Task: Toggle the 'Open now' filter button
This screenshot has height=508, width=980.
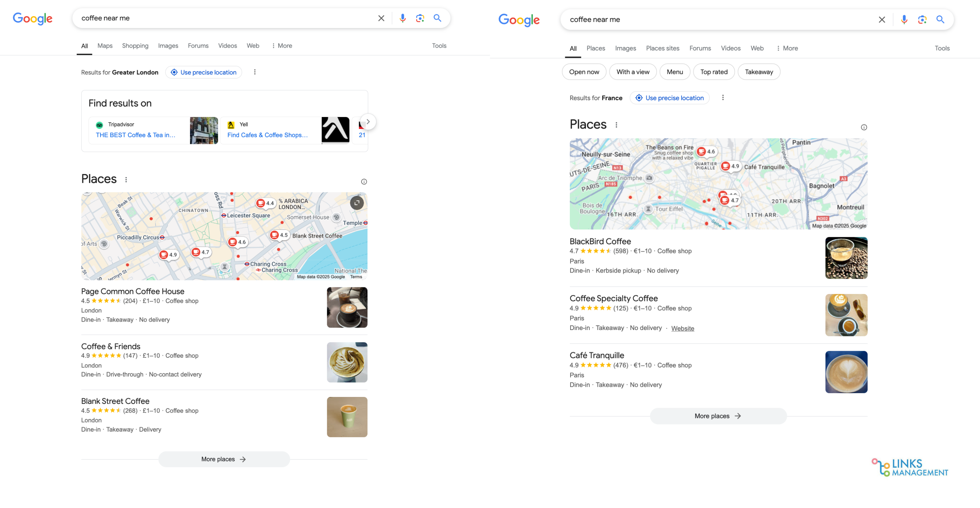Action: (583, 71)
